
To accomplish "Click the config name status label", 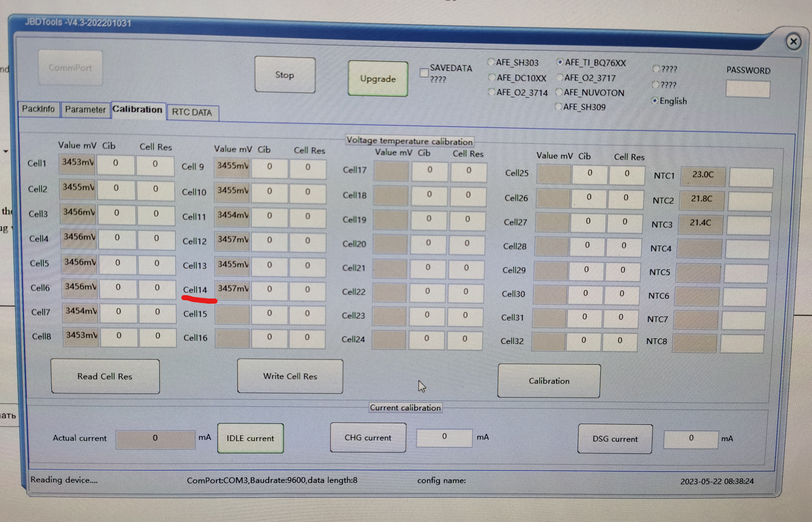I will (x=442, y=481).
